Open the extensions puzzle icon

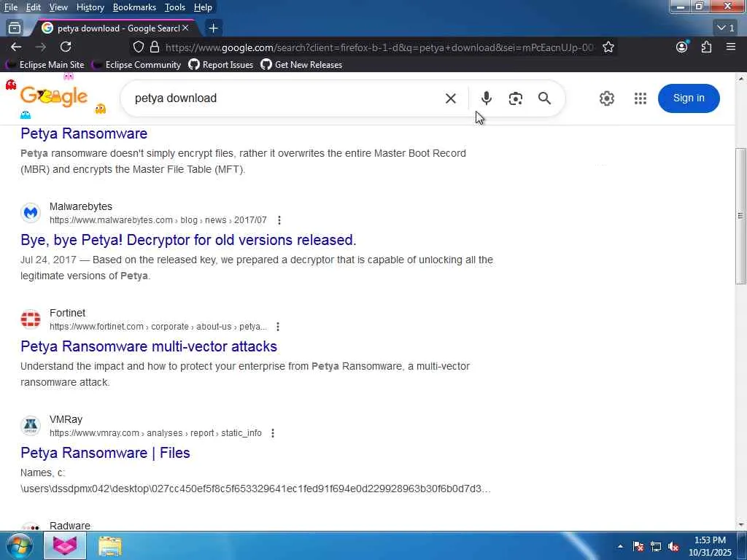click(706, 47)
